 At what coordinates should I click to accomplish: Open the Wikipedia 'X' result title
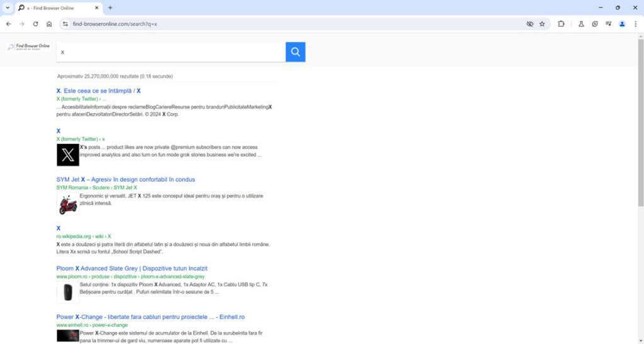pyautogui.click(x=58, y=228)
